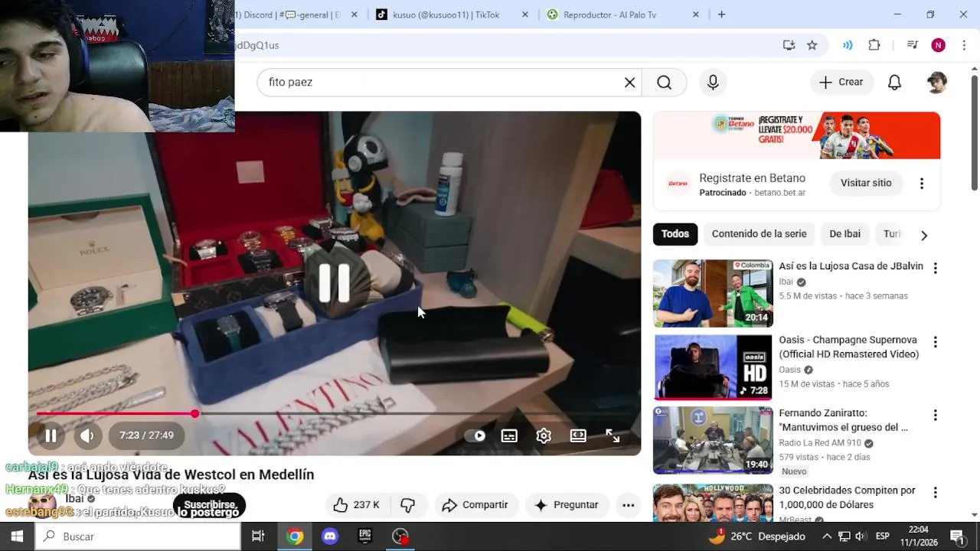
Task: Open the Chrome profile N icon
Action: click(x=938, y=45)
